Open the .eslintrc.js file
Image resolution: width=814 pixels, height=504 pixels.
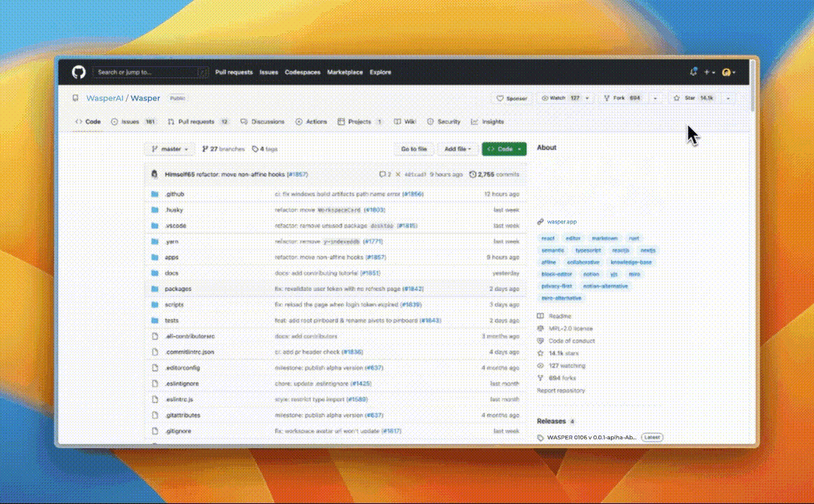click(x=179, y=400)
